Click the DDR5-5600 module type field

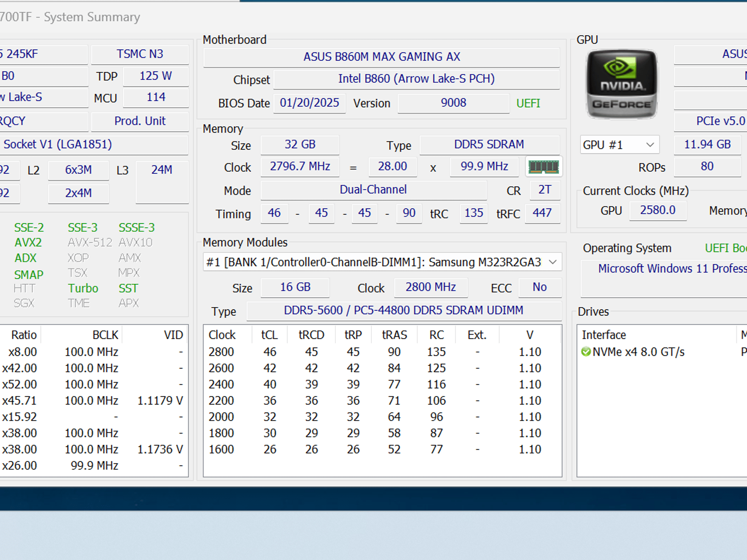(x=404, y=311)
